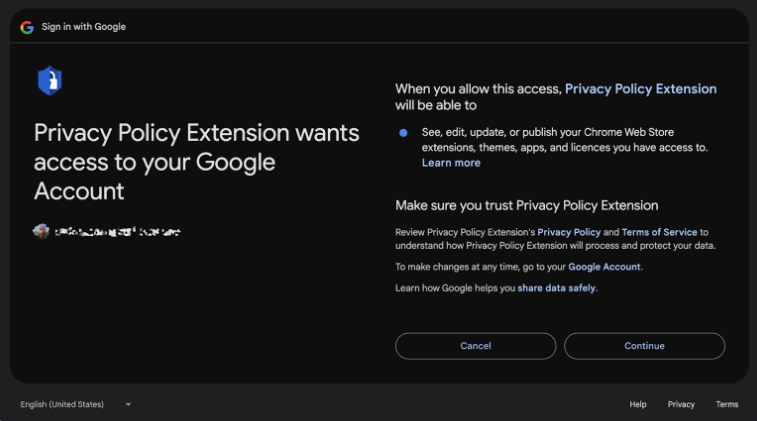Click the blue bullet beside Chrome Web Store permission
The image size is (757, 421).
click(403, 133)
